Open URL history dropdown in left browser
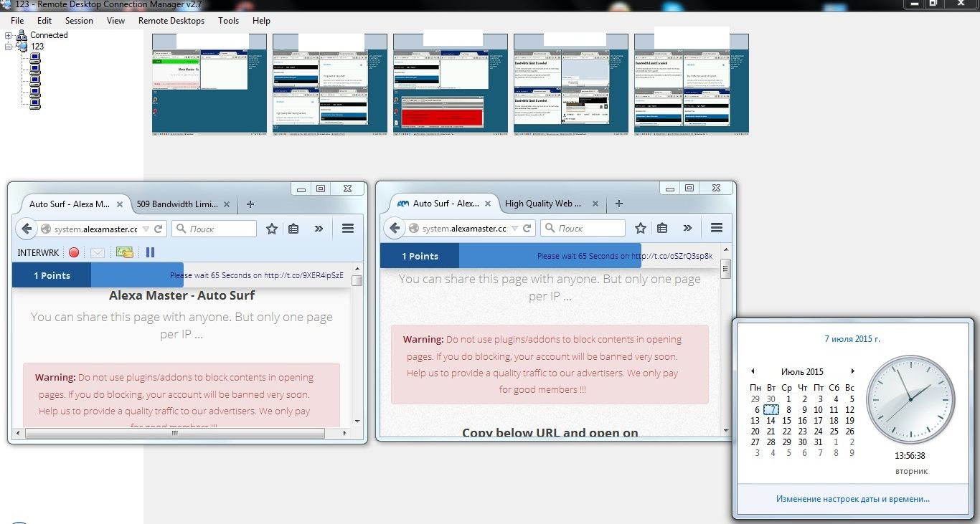Image resolution: width=980 pixels, height=524 pixels. [146, 229]
